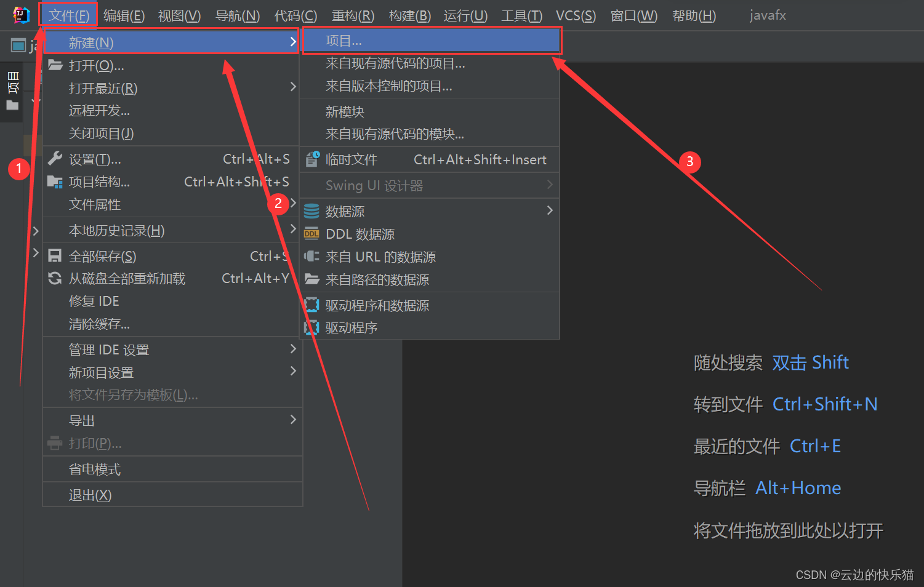Image resolution: width=924 pixels, height=587 pixels.
Task: Click the scratch file icon beside 临时文件
Action: click(x=312, y=159)
